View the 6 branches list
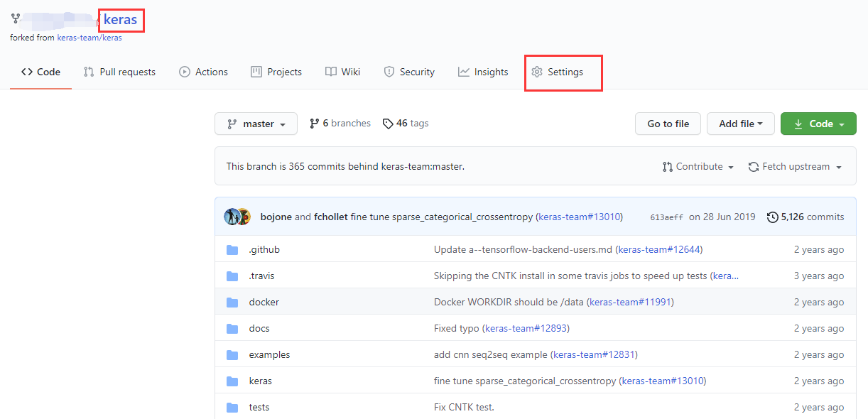This screenshot has width=868, height=419. coord(340,124)
